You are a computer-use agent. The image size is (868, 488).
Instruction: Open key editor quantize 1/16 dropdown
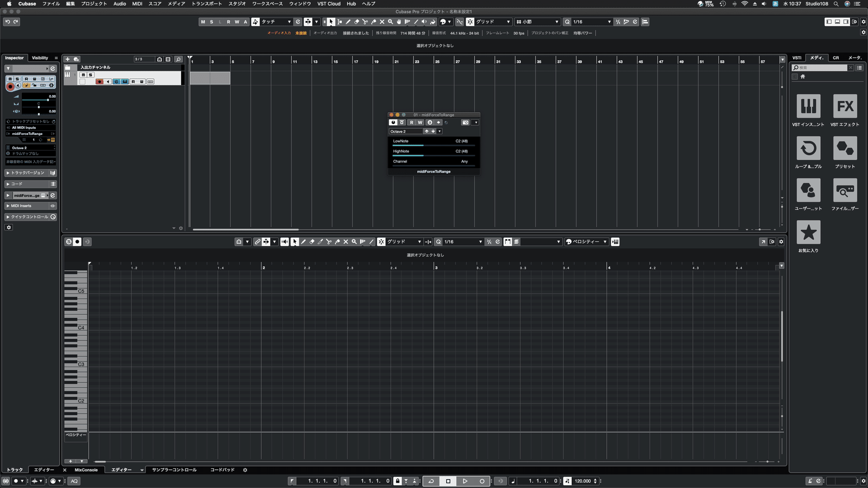click(463, 242)
